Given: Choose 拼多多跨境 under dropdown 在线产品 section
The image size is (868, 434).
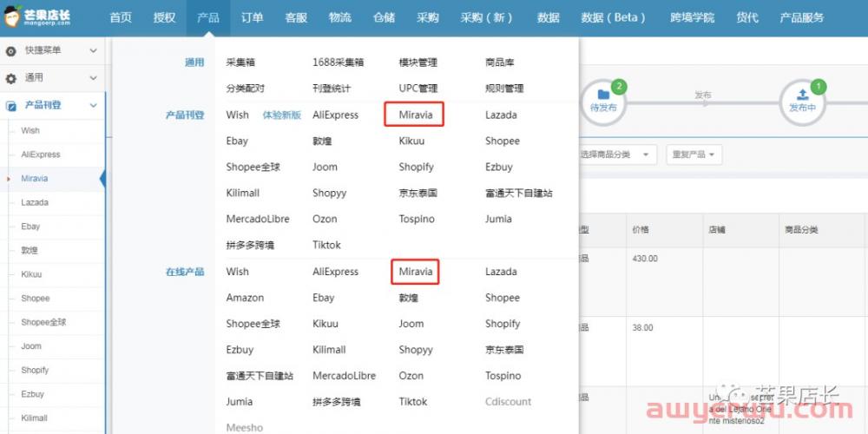Looking at the screenshot, I should (x=336, y=402).
